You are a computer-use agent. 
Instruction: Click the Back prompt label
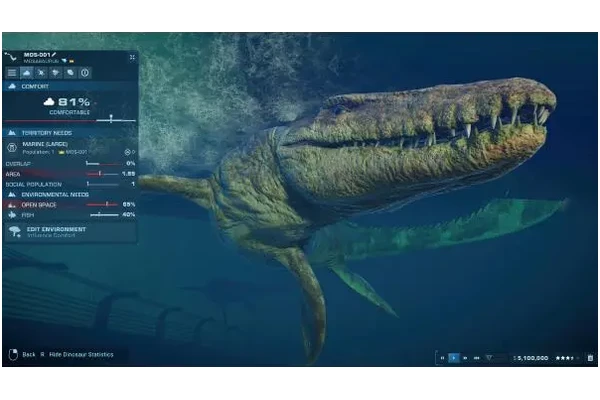click(29, 354)
